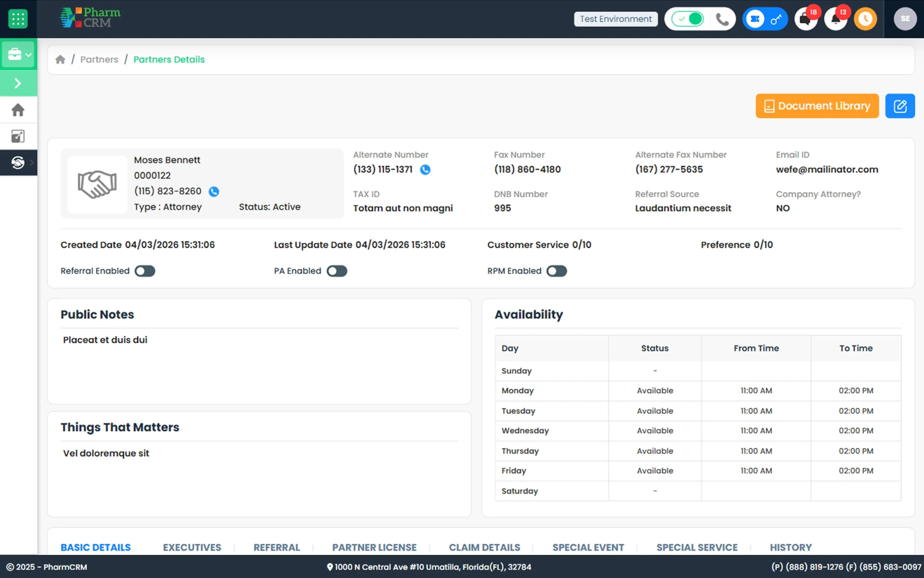Viewport: 924px width, 578px height.
Task: Click the partner handshake profile image
Action: point(97,184)
